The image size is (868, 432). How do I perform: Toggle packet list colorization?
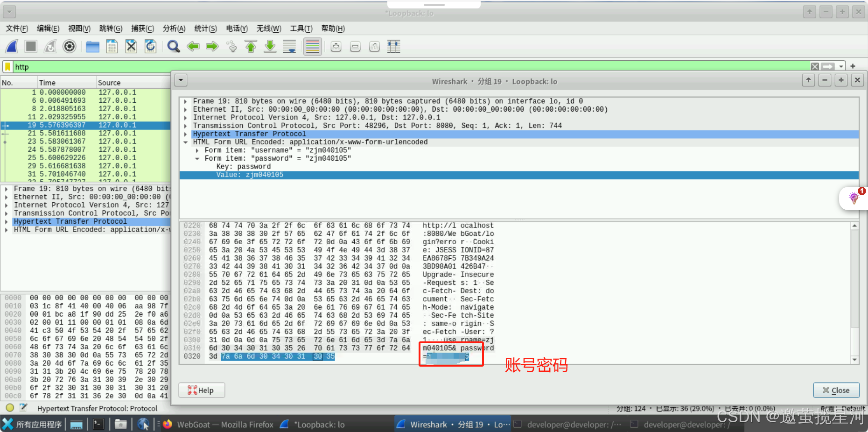tap(312, 46)
